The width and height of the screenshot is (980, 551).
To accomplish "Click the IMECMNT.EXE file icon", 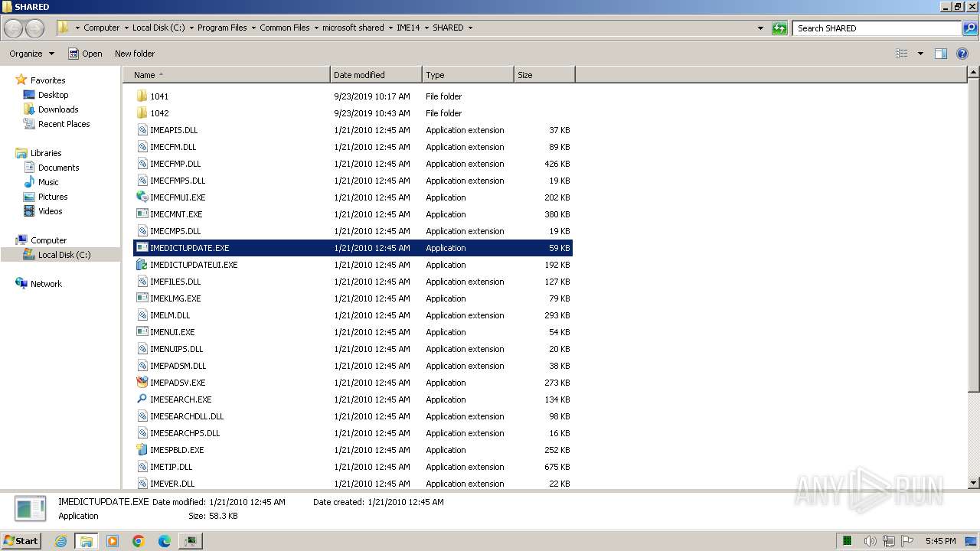I will (x=142, y=214).
